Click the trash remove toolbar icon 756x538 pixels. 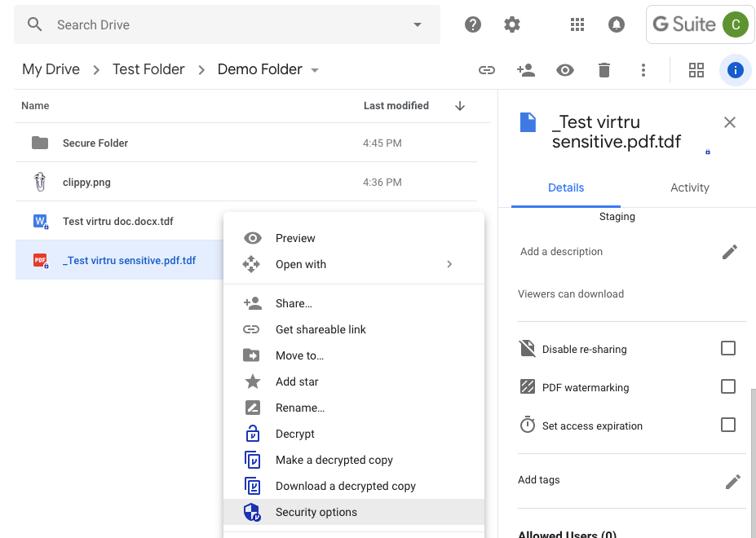pos(604,70)
